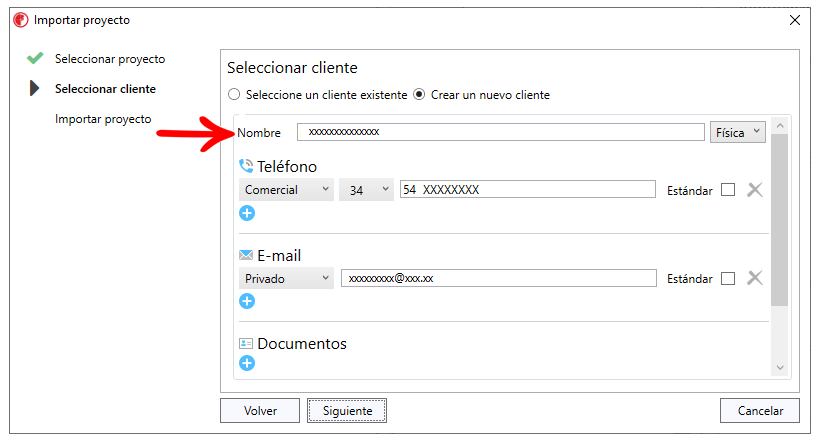Click the scrollbar down arrow
Screen dimensions: 813x437
(x=780, y=368)
